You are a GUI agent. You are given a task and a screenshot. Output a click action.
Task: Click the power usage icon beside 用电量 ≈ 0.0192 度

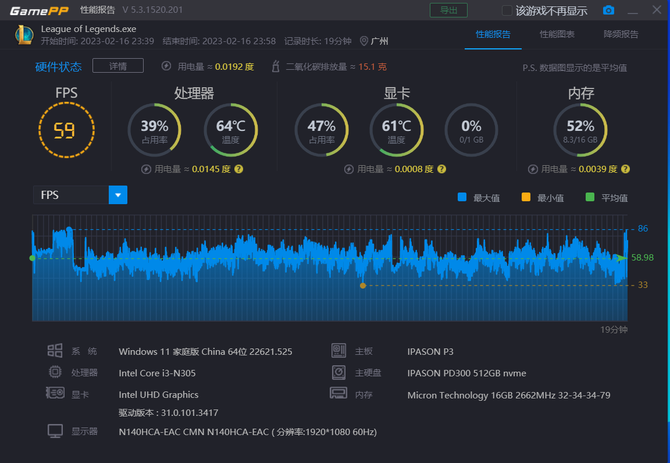(166, 66)
